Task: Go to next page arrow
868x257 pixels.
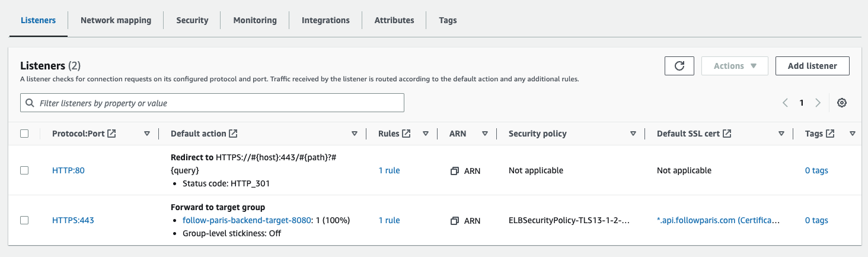Action: (818, 103)
